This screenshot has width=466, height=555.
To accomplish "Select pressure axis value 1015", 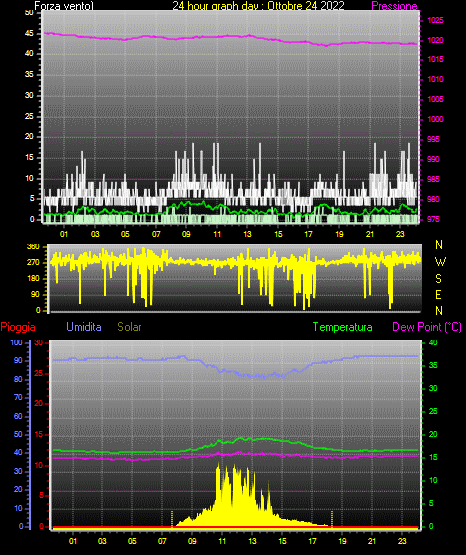I will [x=436, y=59].
